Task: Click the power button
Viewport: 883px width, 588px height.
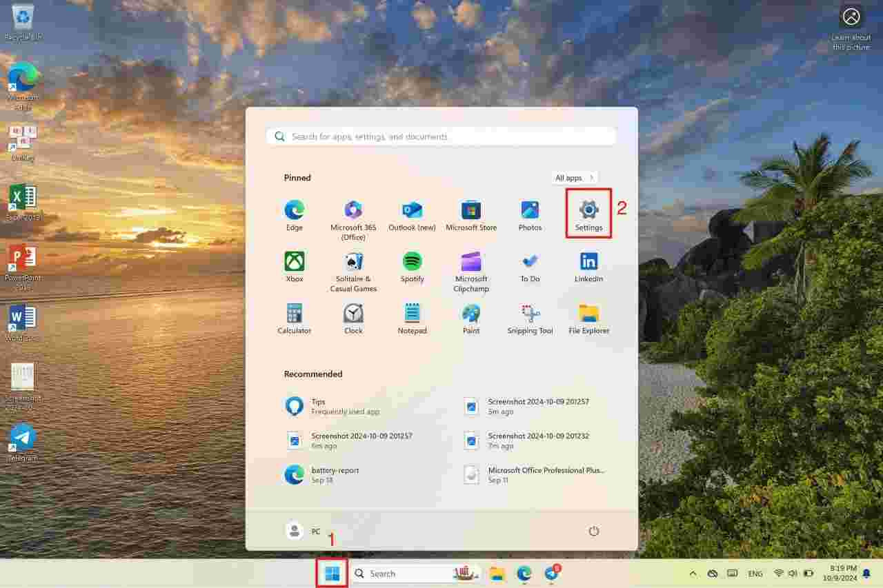Action: point(594,531)
